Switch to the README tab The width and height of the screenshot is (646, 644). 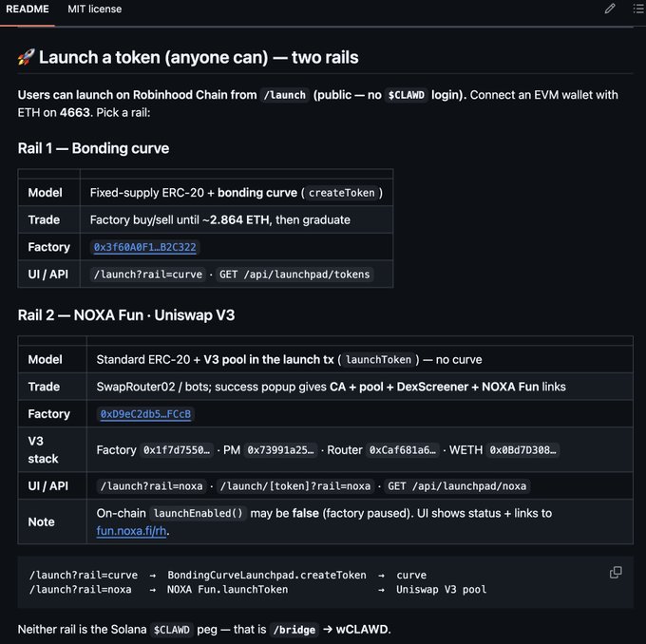[28, 9]
